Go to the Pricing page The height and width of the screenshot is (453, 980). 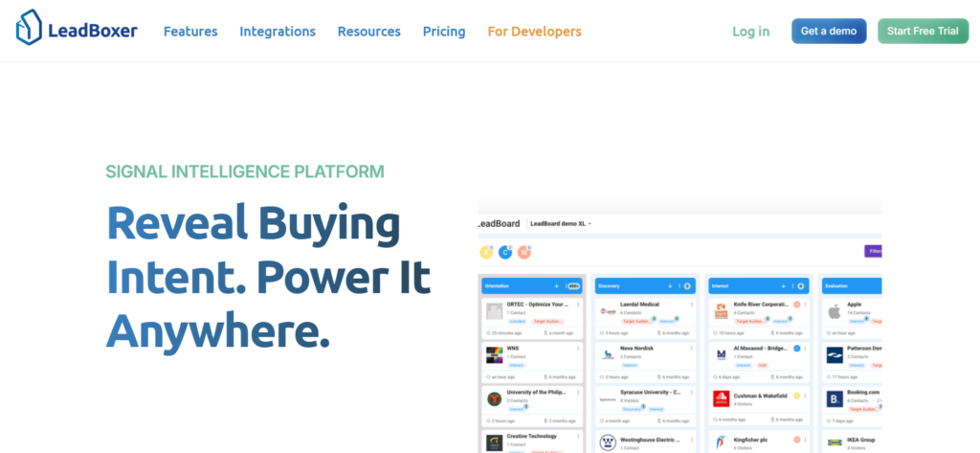point(444,32)
